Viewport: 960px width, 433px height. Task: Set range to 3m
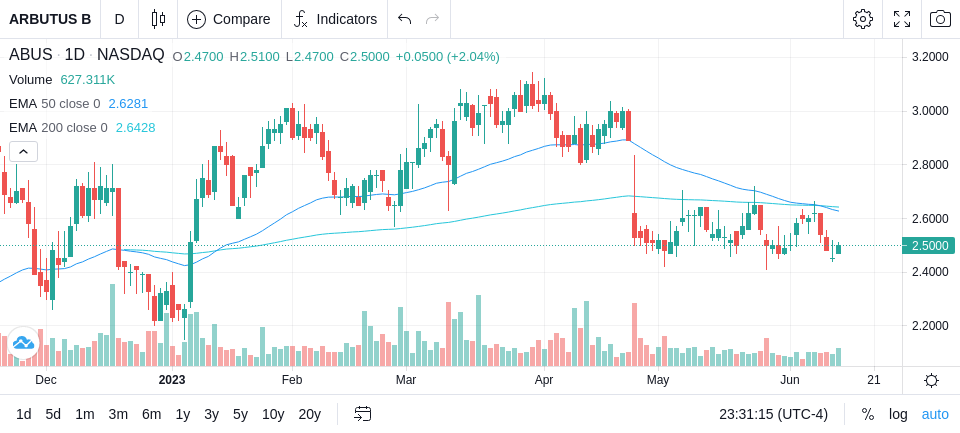pyautogui.click(x=118, y=414)
